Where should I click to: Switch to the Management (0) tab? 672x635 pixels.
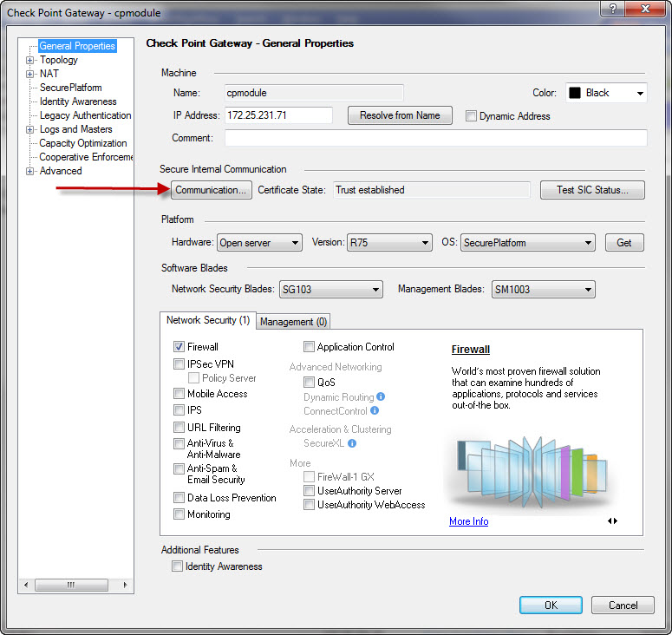point(294,322)
